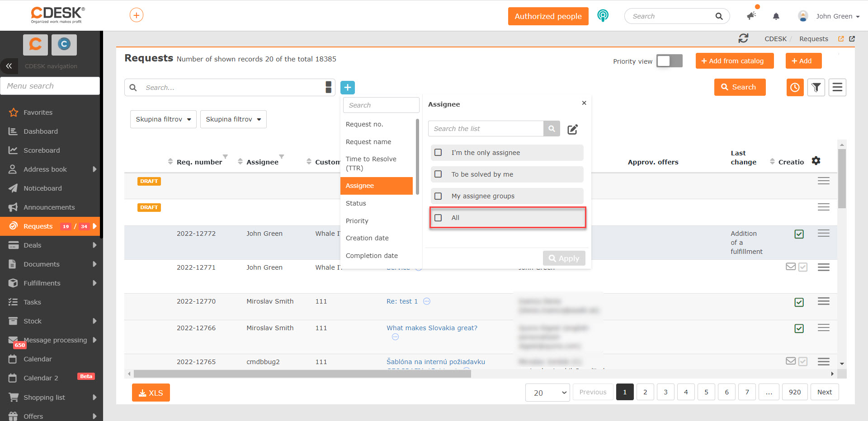The height and width of the screenshot is (421, 868).
Task: Click the orange Search button
Action: pos(740,87)
